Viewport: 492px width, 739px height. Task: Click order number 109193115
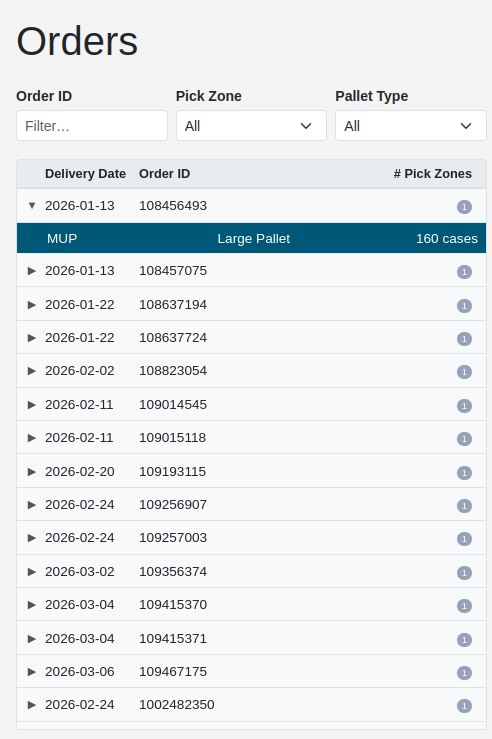(172, 471)
